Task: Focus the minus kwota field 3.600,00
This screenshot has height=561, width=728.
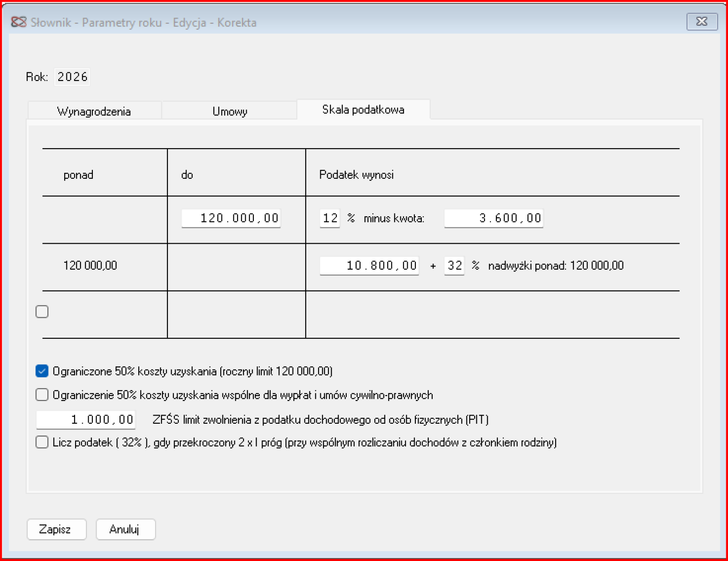Action: tap(494, 218)
